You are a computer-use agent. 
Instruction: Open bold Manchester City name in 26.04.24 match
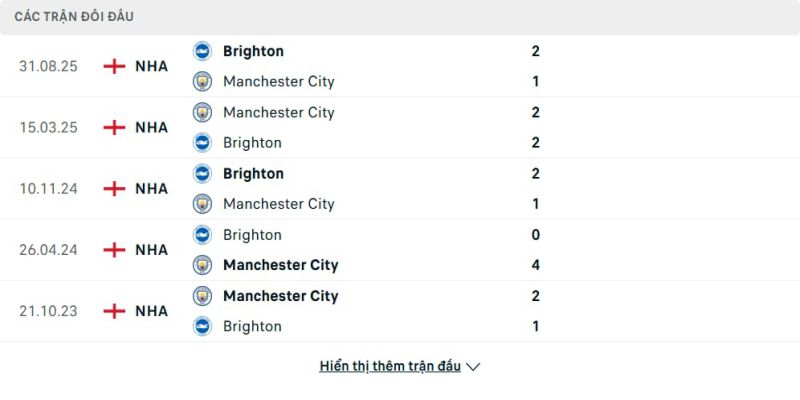click(x=280, y=265)
